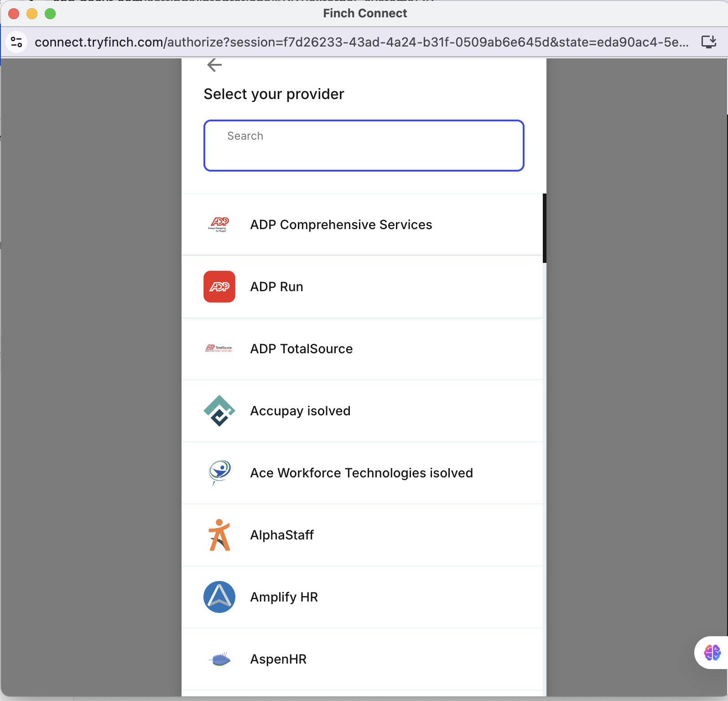Select ADP TotalSource provider

coord(301,349)
